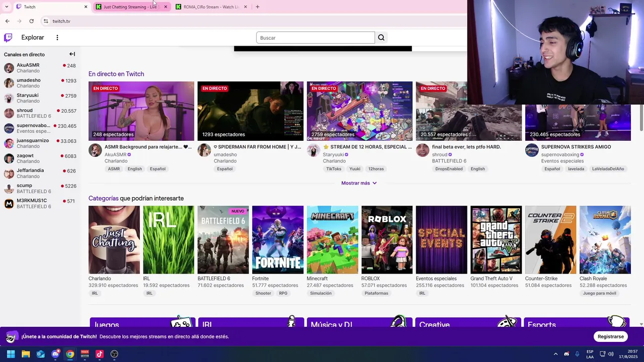Close the Just Chatting Streaming tab

tap(165, 7)
